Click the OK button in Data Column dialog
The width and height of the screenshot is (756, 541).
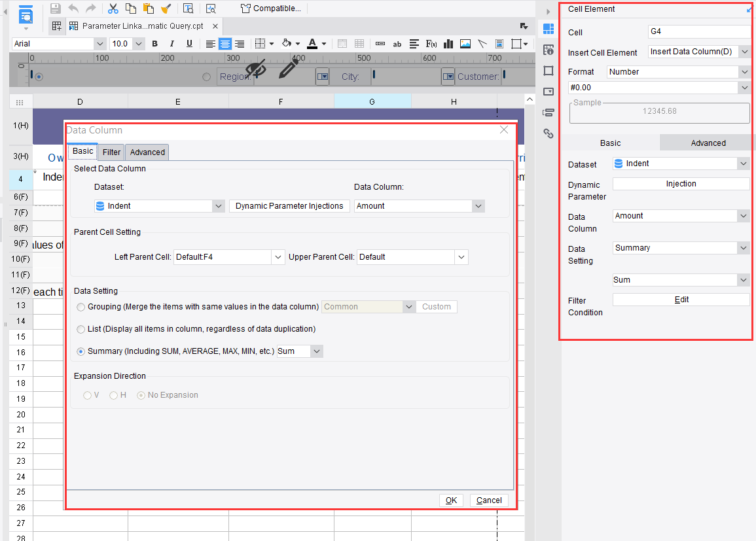pyautogui.click(x=451, y=500)
